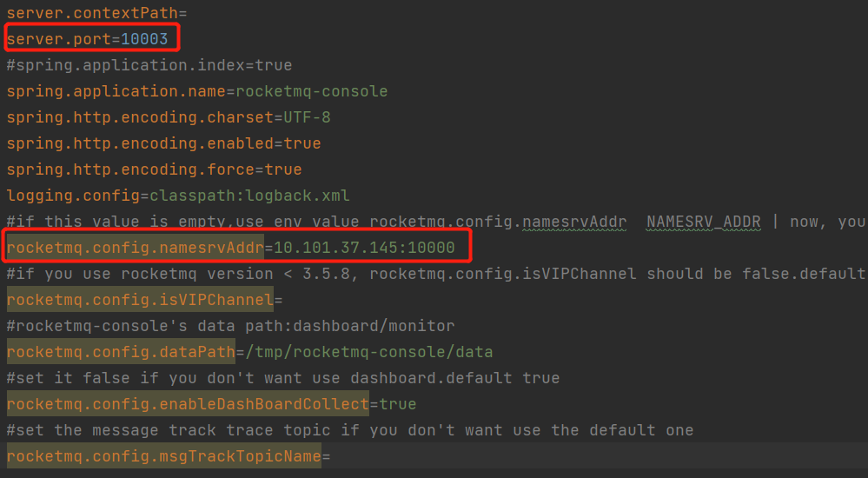Click the logging.config key
Image resolution: width=868 pixels, height=478 pixels.
pos(73,195)
